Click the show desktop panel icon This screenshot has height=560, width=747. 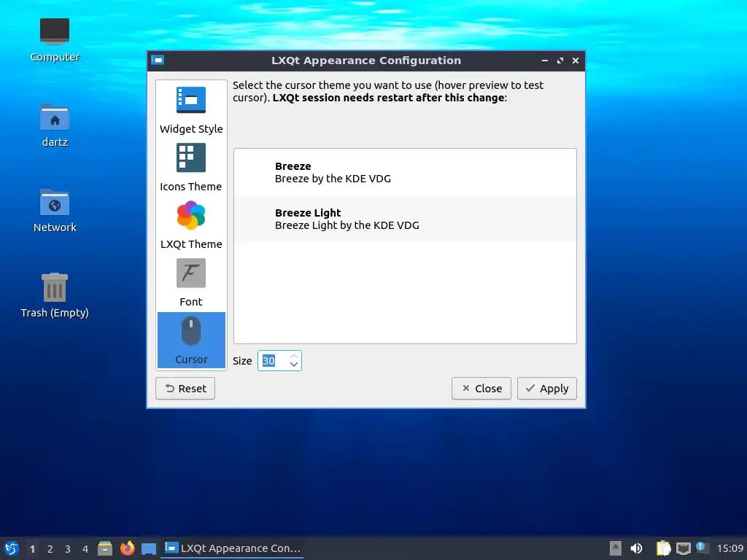pyautogui.click(x=149, y=548)
